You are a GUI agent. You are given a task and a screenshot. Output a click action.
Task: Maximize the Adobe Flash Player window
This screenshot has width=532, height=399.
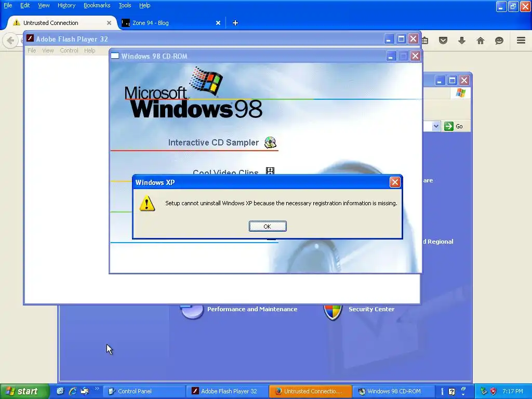401,38
